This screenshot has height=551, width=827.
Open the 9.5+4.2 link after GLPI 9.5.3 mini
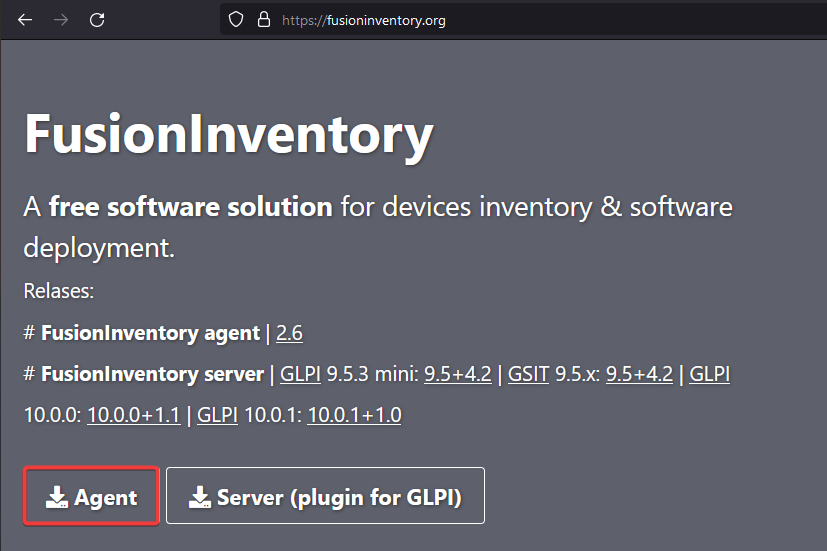[x=457, y=374]
